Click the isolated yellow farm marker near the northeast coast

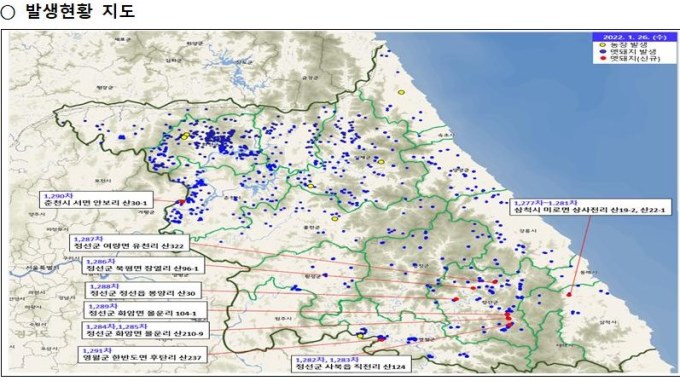pos(401,92)
